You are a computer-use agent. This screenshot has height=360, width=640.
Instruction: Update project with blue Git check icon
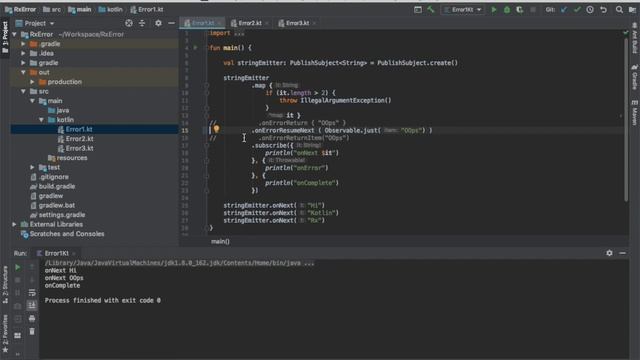click(x=564, y=9)
